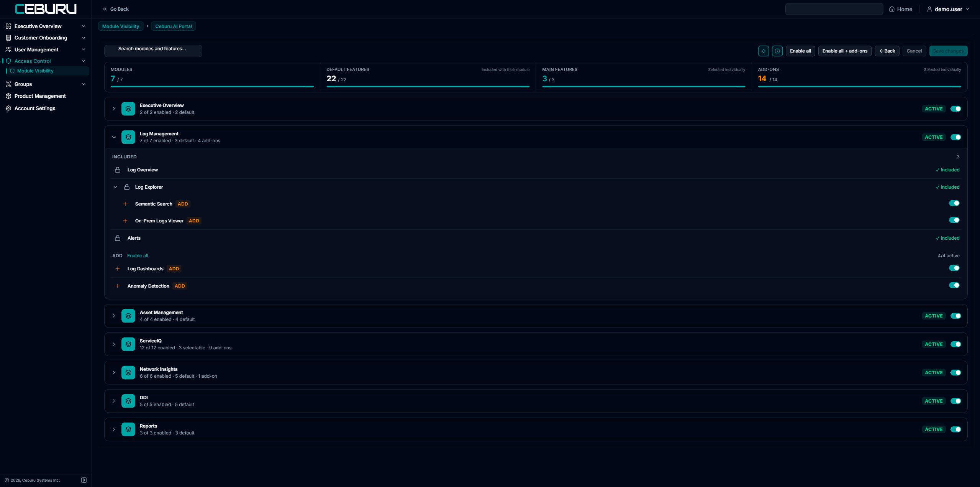Click the Groups sidebar icon
This screenshot has height=487, width=980.
coord(8,84)
